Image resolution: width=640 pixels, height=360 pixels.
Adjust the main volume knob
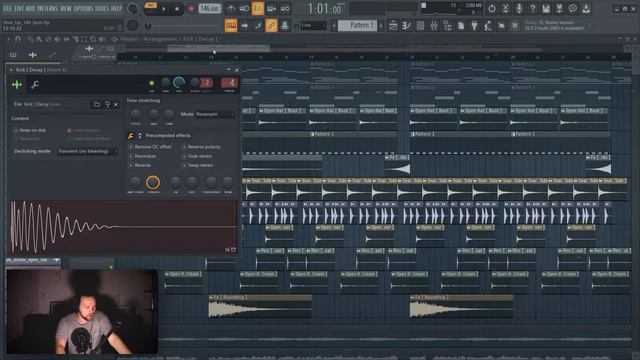132,9
